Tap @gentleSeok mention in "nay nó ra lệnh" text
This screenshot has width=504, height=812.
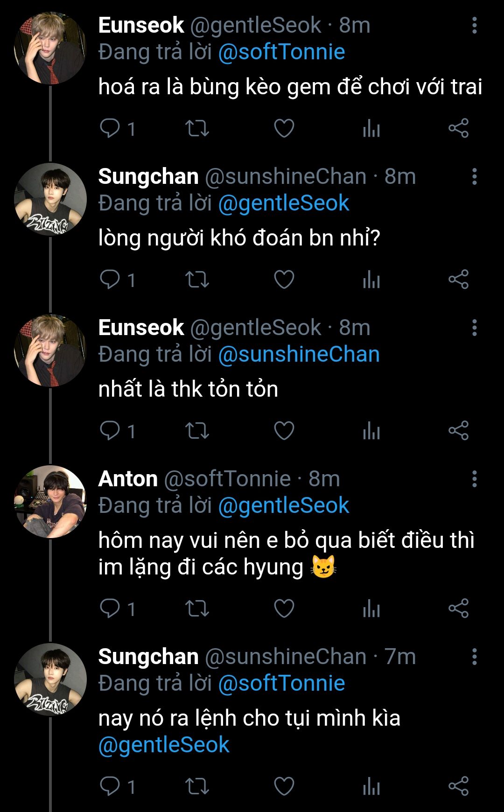tap(164, 745)
